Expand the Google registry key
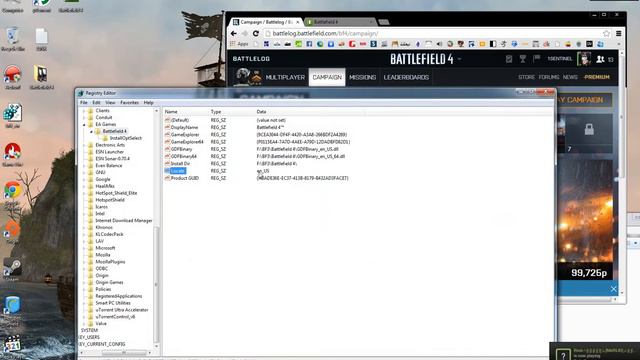 coord(84,179)
